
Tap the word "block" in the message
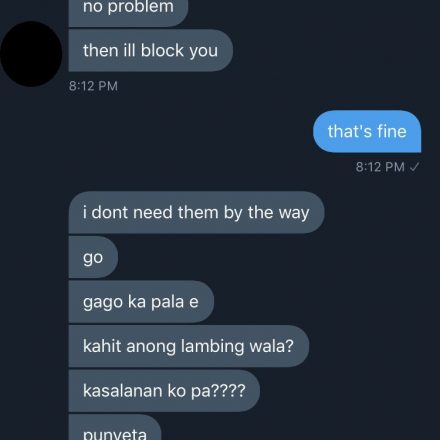click(x=162, y=50)
